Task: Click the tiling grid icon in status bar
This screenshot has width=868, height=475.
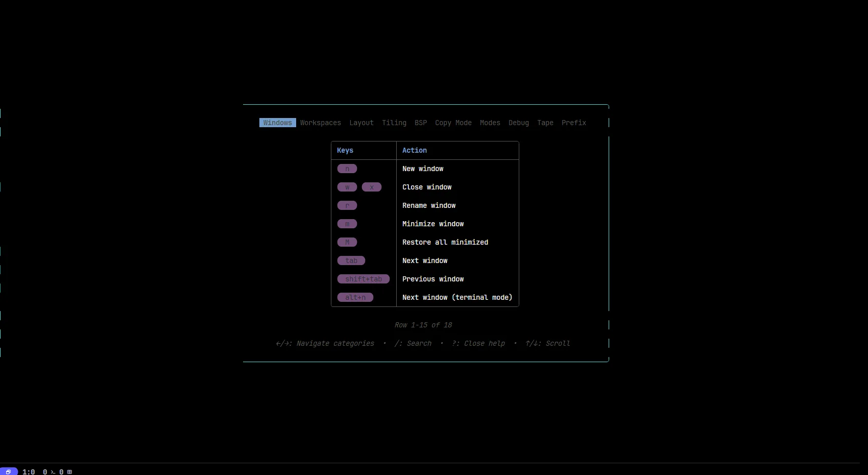Action: coord(69,472)
